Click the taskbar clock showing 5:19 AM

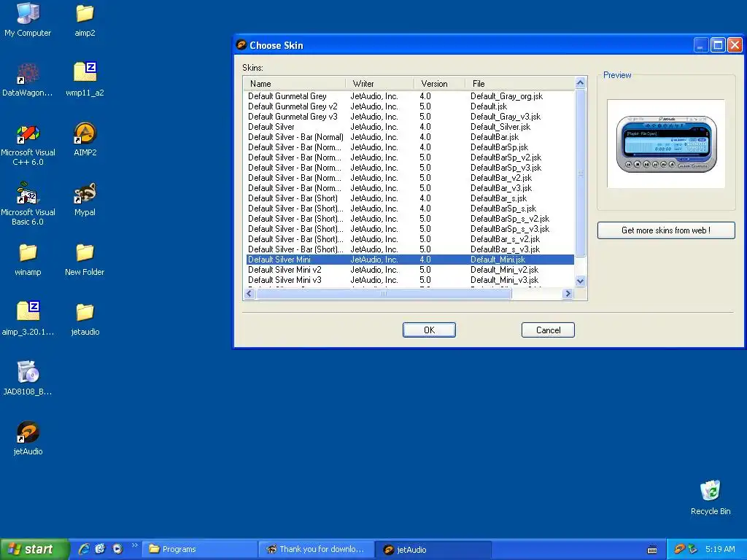pyautogui.click(x=720, y=549)
